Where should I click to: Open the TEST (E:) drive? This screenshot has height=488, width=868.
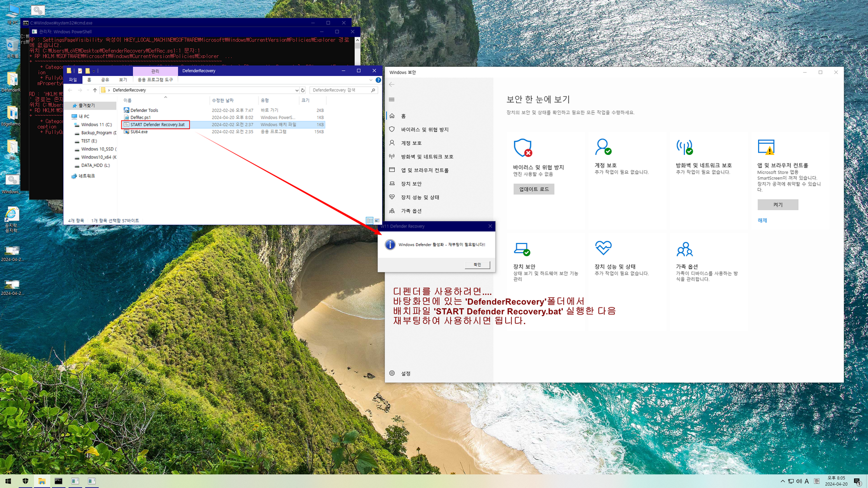[89, 141]
